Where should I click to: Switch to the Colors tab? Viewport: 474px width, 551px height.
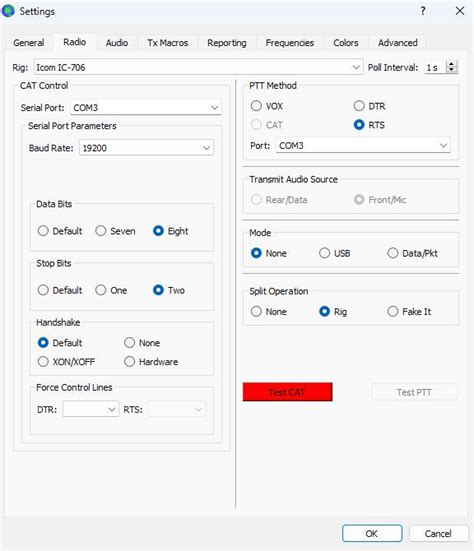(346, 43)
